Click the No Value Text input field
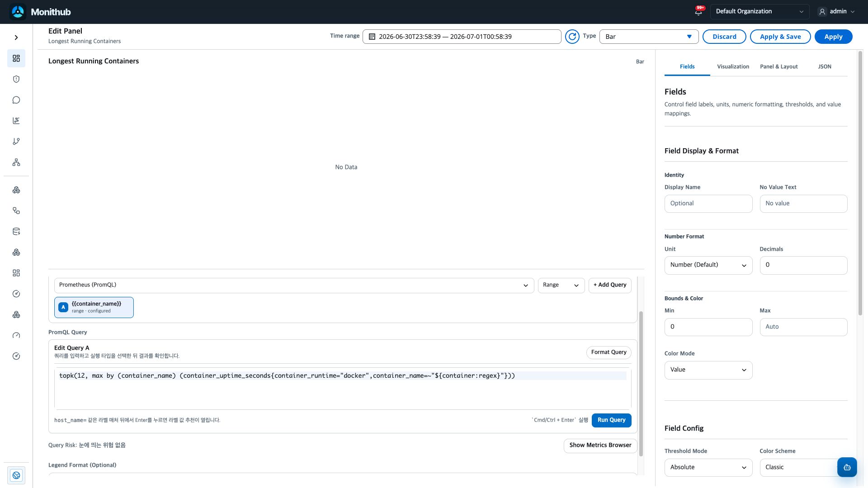868x488 pixels. (803, 204)
